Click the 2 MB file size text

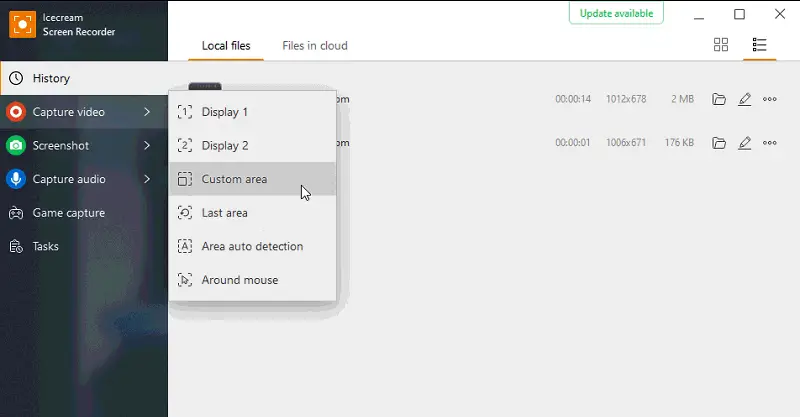click(x=683, y=99)
